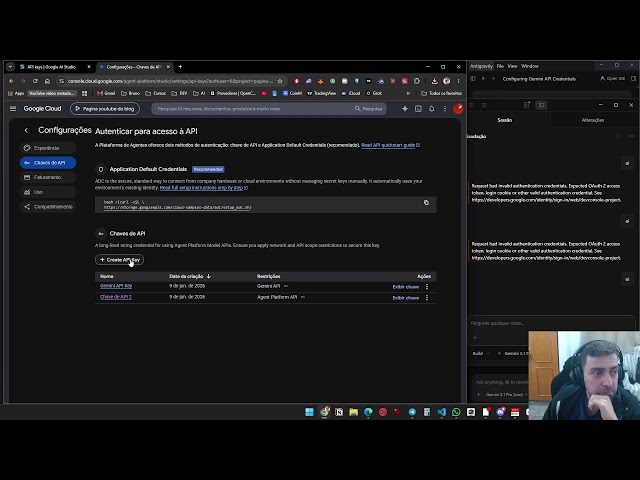Open the three-dot more menu in Cloud header
This screenshot has height=480, width=640.
tap(444, 109)
